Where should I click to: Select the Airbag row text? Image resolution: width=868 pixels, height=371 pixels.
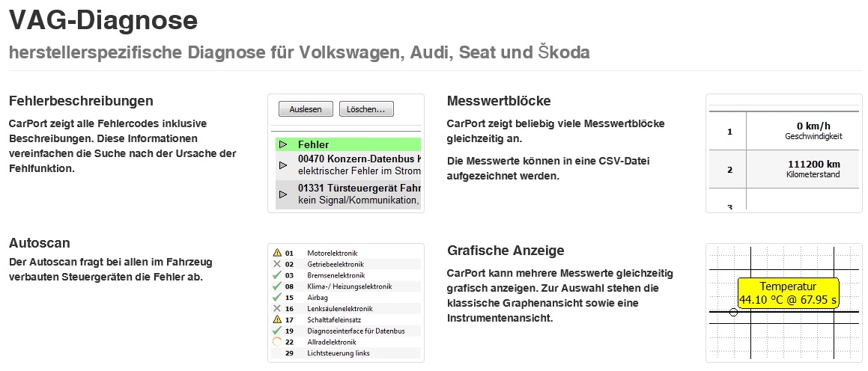click(318, 298)
